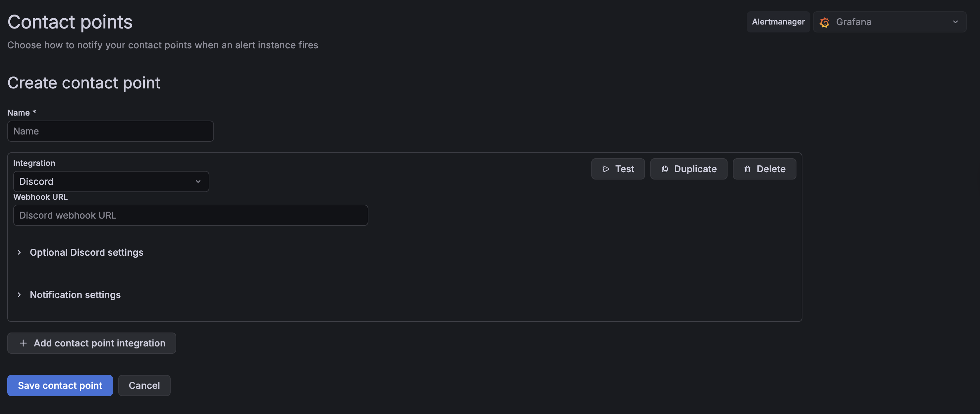This screenshot has height=414, width=980.
Task: Click the chevron on the Alertmanager dropdown
Action: click(x=955, y=22)
